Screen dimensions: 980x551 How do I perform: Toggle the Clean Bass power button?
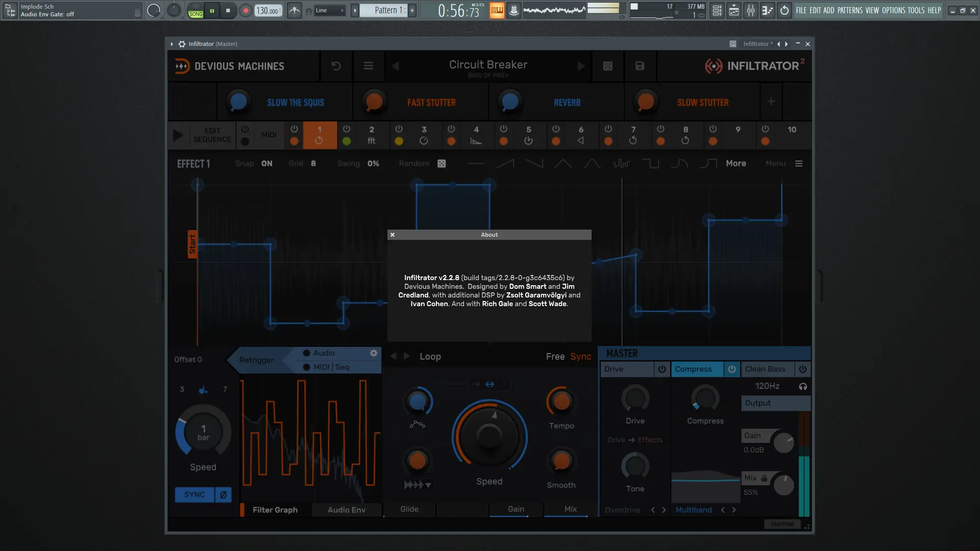(802, 369)
